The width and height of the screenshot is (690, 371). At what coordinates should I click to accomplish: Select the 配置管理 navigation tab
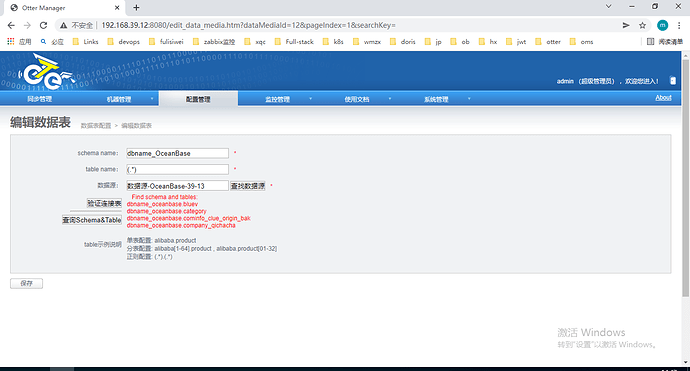198,99
